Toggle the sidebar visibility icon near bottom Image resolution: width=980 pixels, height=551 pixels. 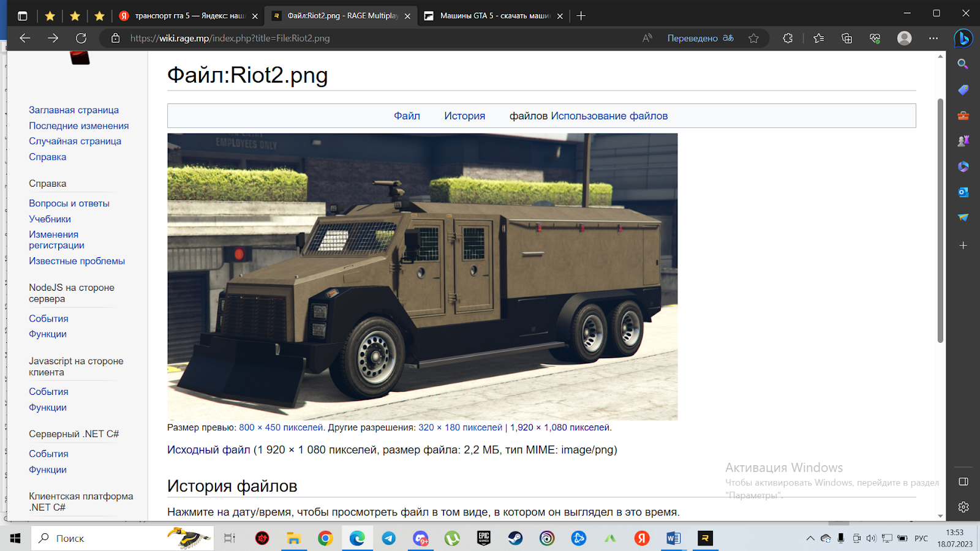[x=963, y=482]
